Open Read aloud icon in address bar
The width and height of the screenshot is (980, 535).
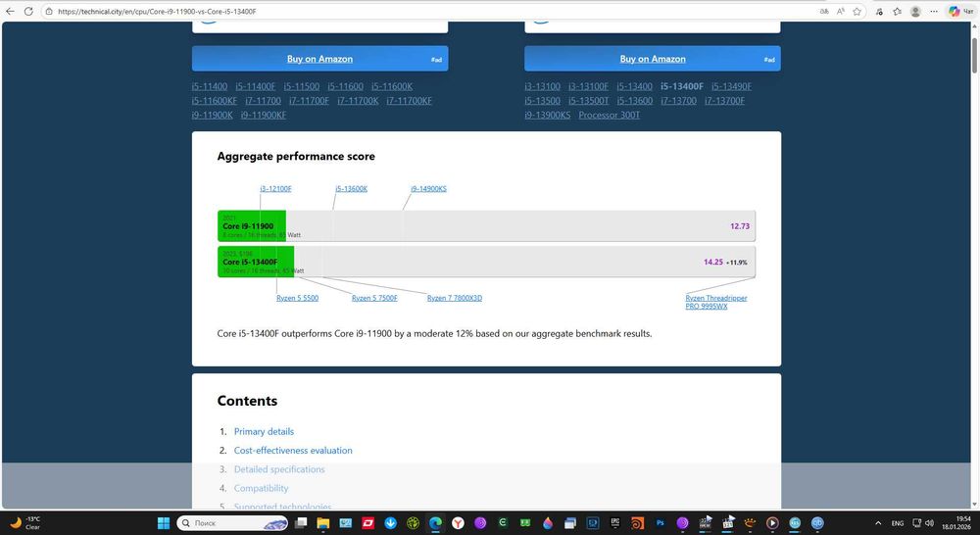(x=841, y=11)
